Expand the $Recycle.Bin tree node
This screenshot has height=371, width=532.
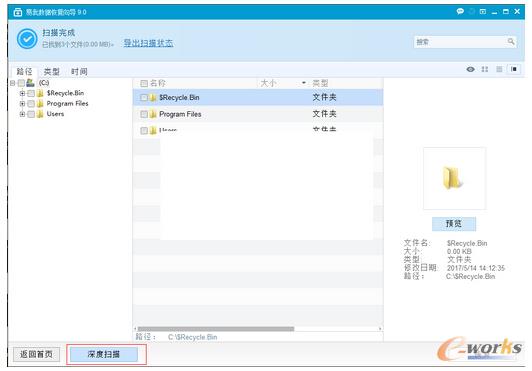pyautogui.click(x=22, y=93)
